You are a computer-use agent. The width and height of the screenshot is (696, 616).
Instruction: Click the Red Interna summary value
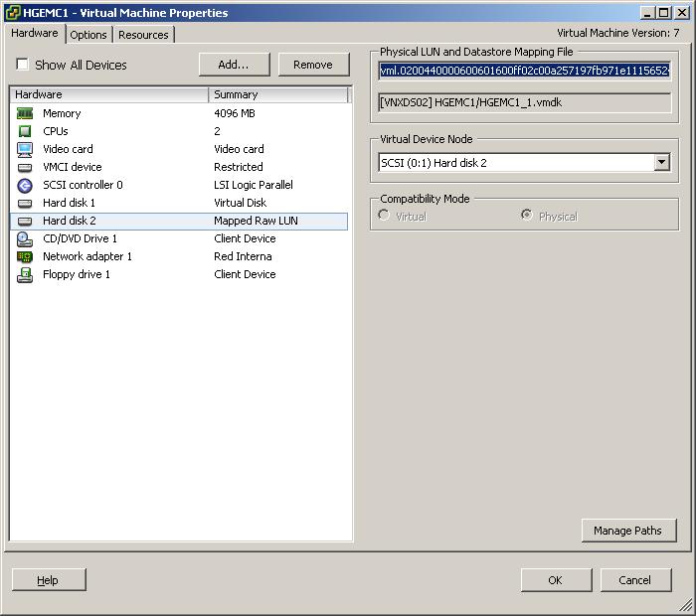pos(243,256)
